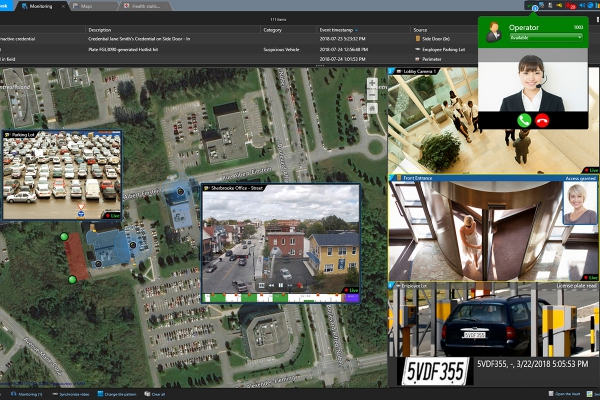Click Parking Lot popup title bar
This screenshot has width=600, height=400.
(62, 134)
